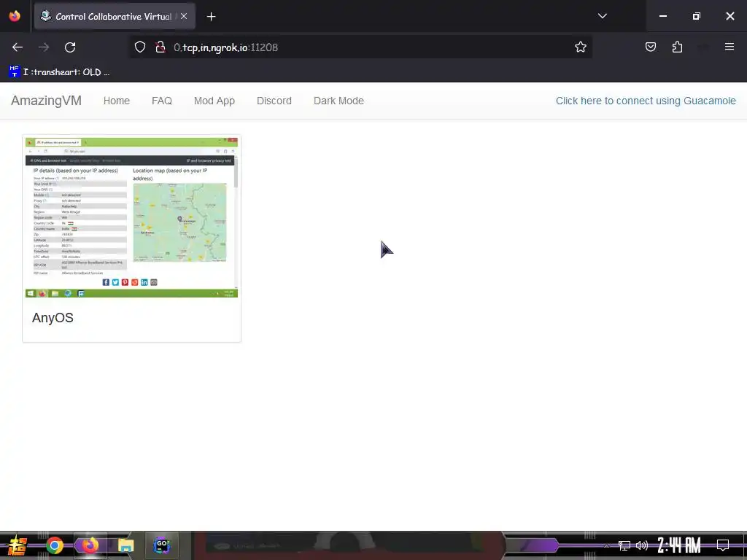The image size is (747, 560).
Task: Click the Firefox logo in the title bar
Action: point(15,16)
